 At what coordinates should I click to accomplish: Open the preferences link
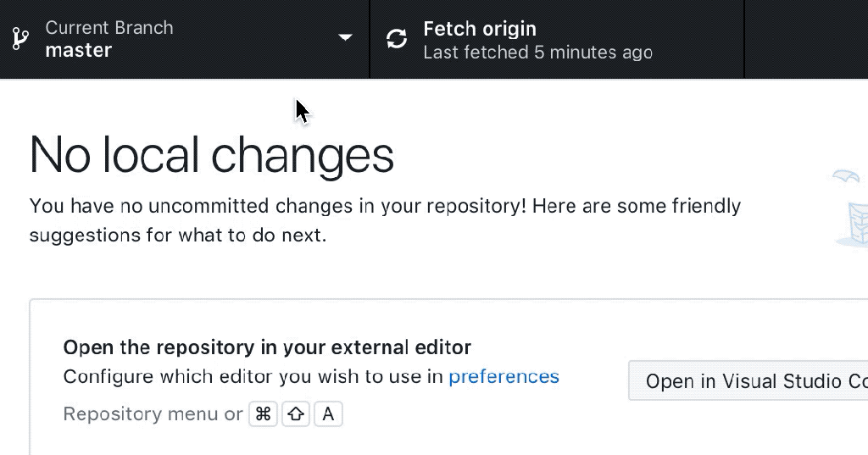point(504,376)
